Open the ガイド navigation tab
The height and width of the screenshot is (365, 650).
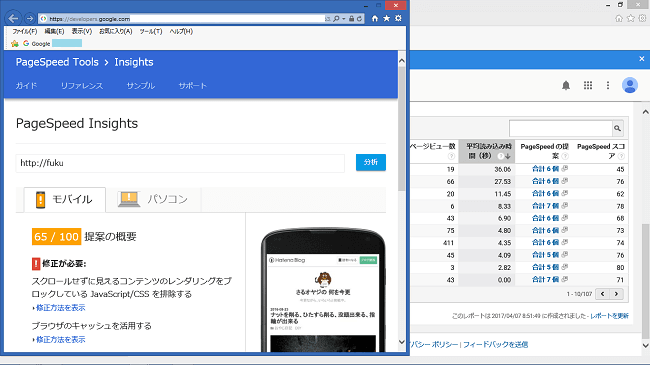pos(27,86)
